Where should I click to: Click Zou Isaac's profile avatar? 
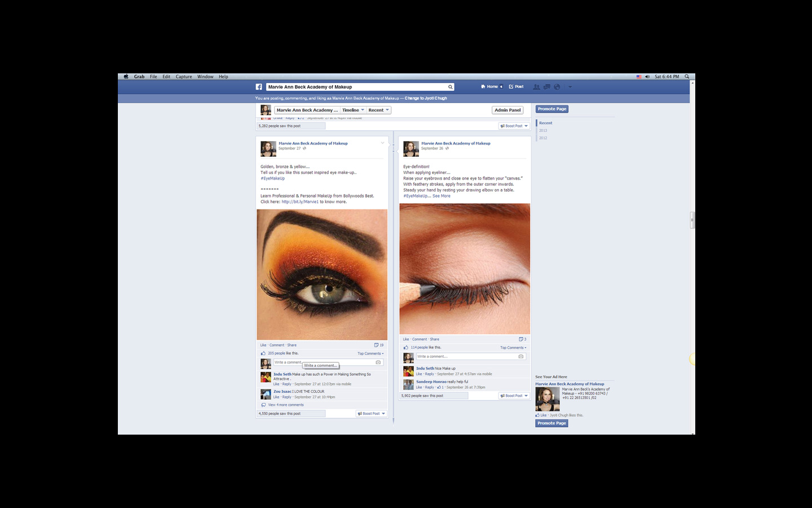coord(266,395)
